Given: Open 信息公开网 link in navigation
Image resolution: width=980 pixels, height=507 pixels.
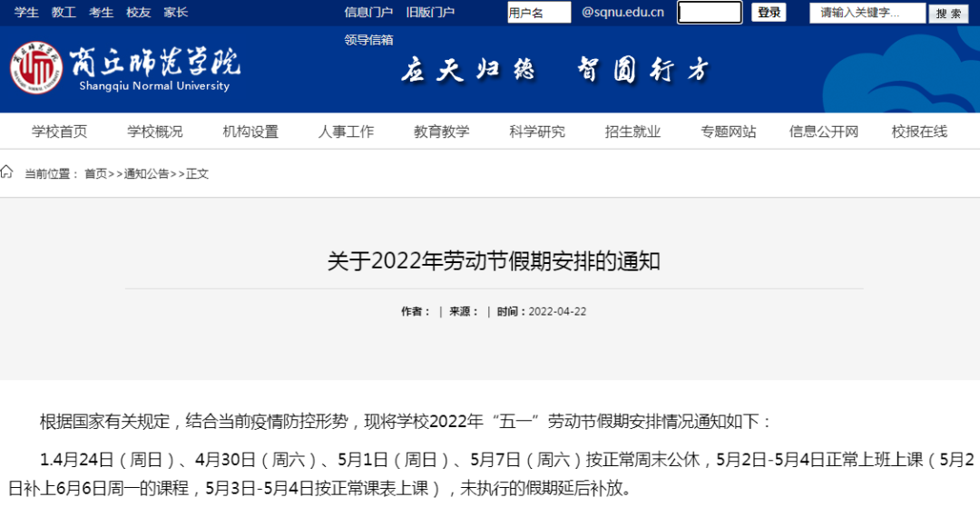Looking at the screenshot, I should (x=824, y=132).
